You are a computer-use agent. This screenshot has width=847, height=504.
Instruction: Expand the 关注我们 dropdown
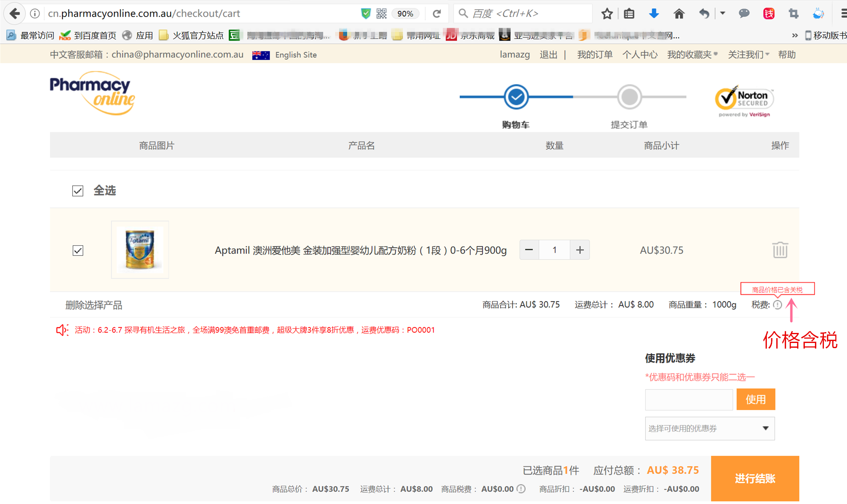pos(748,55)
